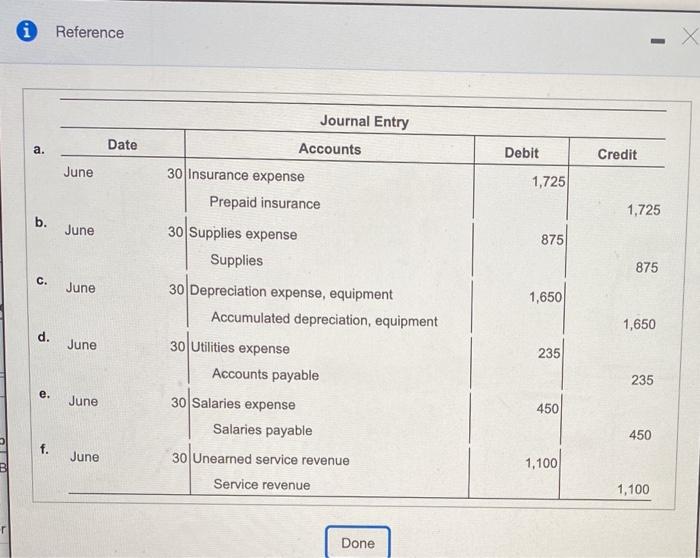Click the Journal Entry heading
The image size is (700, 558).
click(364, 121)
